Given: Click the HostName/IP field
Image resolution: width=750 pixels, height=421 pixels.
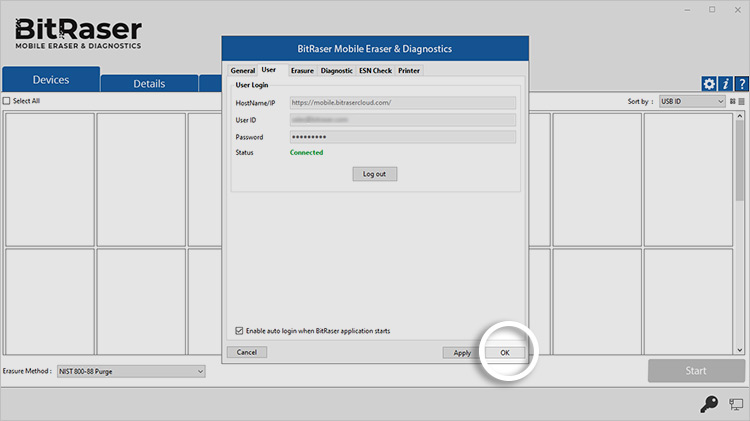Looking at the screenshot, I should pos(403,102).
